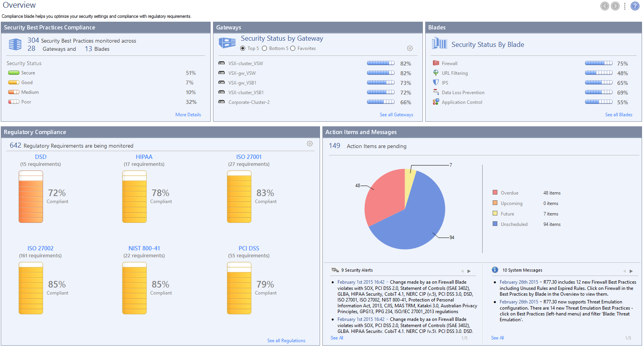Click the PCI DSS 79% compliance bar graphic
The image size is (644, 348).
tap(239, 288)
